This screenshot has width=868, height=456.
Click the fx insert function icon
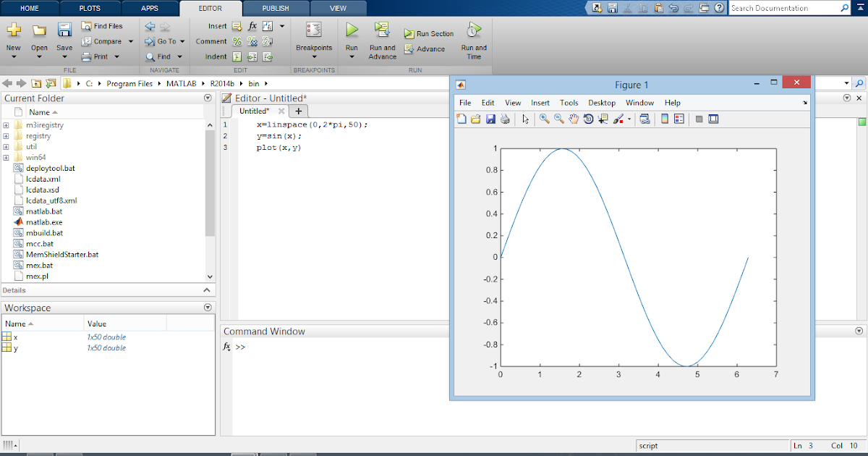pos(252,26)
